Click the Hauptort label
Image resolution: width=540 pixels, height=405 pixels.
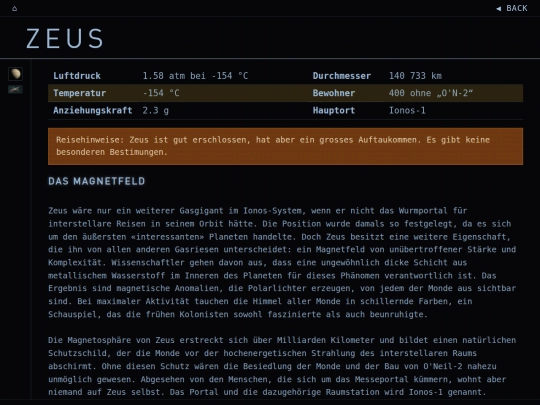click(x=334, y=111)
